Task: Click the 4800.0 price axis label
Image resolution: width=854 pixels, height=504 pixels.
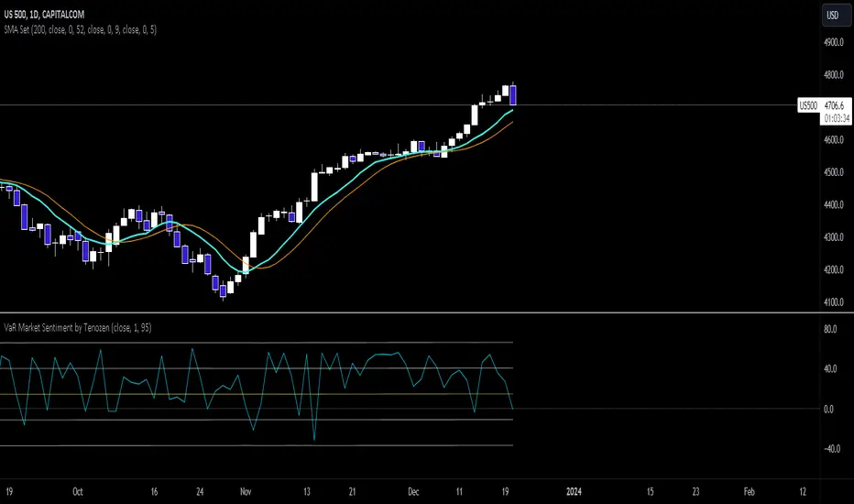Action: tap(834, 74)
